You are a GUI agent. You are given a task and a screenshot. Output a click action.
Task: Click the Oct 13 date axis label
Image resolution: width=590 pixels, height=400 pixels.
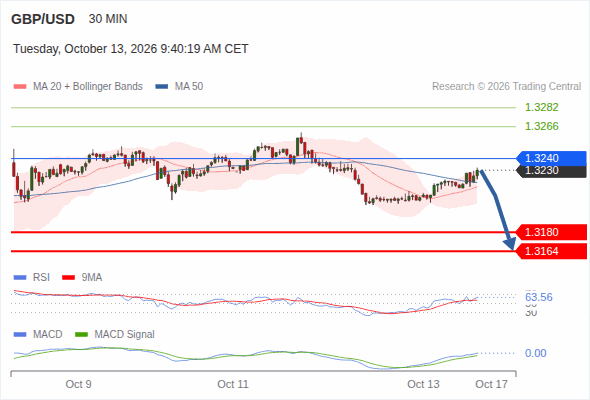pyautogui.click(x=423, y=384)
